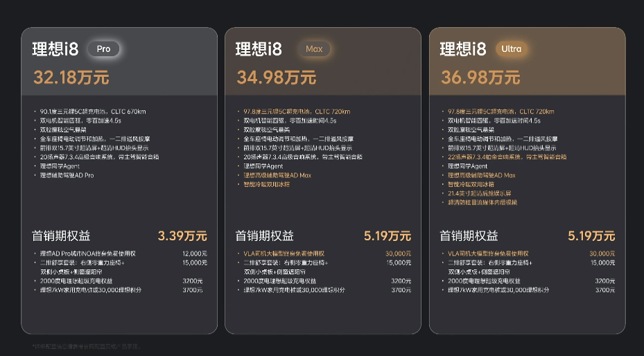This screenshot has height=356, width=644.
Task: Click the 理想i8 title on the Max card
Action: click(x=259, y=49)
